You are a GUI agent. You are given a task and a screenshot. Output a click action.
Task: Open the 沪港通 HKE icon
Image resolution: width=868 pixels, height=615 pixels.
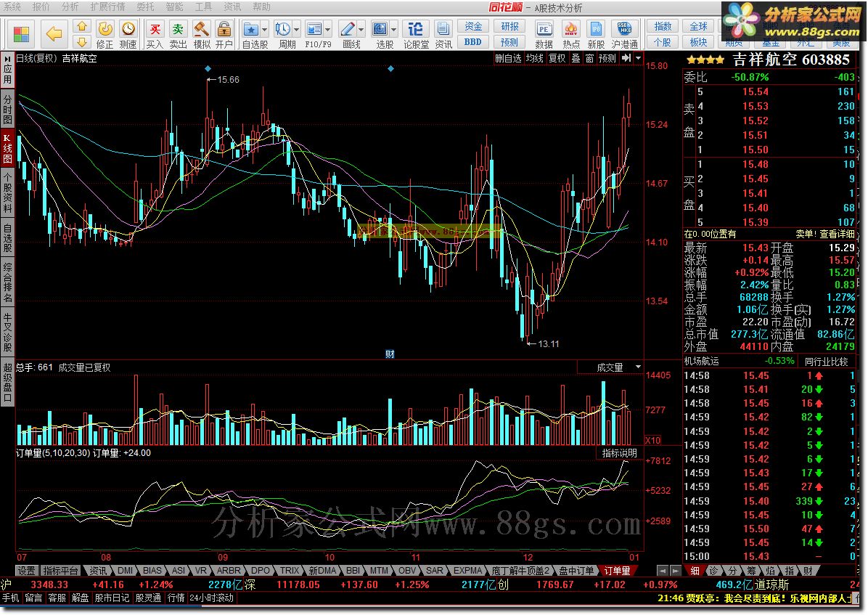[624, 29]
